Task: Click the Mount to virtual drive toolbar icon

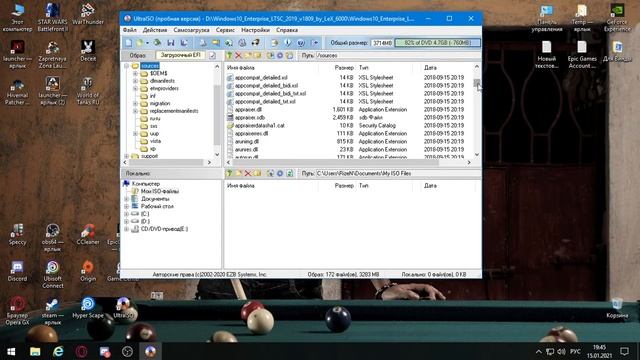Action: click(x=242, y=42)
